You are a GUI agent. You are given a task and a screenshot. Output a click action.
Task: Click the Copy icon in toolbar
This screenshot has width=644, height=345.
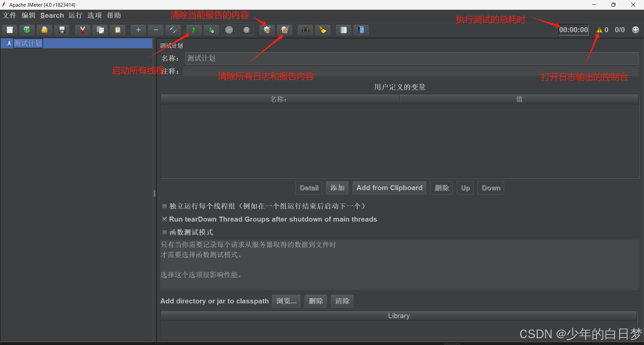[100, 30]
